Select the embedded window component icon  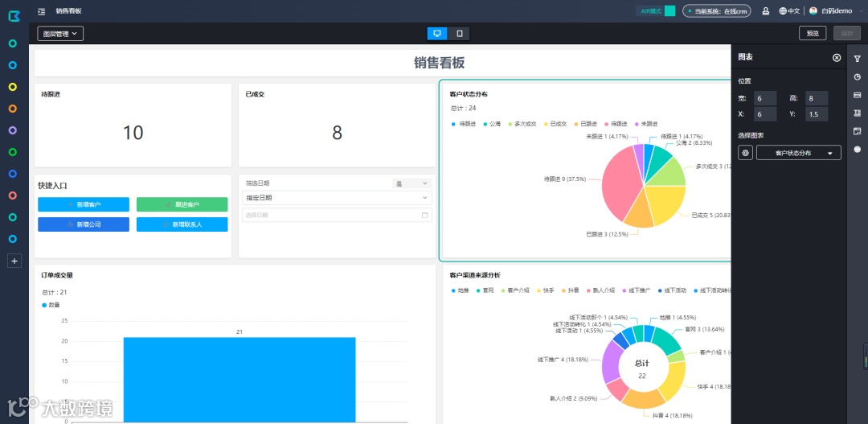tap(858, 131)
